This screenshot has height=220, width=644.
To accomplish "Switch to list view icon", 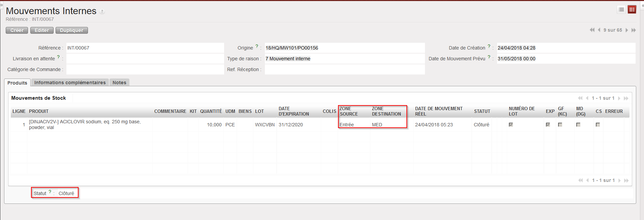I will tap(621, 9).
